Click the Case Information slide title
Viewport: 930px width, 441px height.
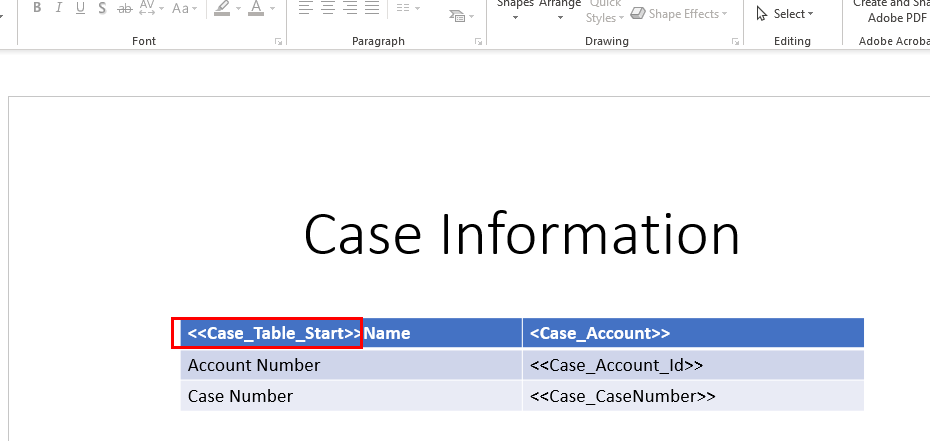521,235
